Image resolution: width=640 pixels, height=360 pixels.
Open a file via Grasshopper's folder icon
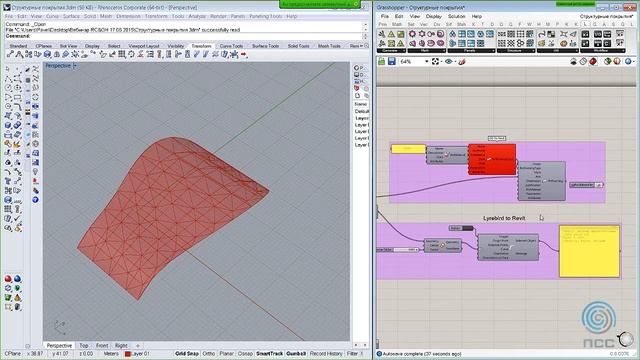click(x=381, y=61)
